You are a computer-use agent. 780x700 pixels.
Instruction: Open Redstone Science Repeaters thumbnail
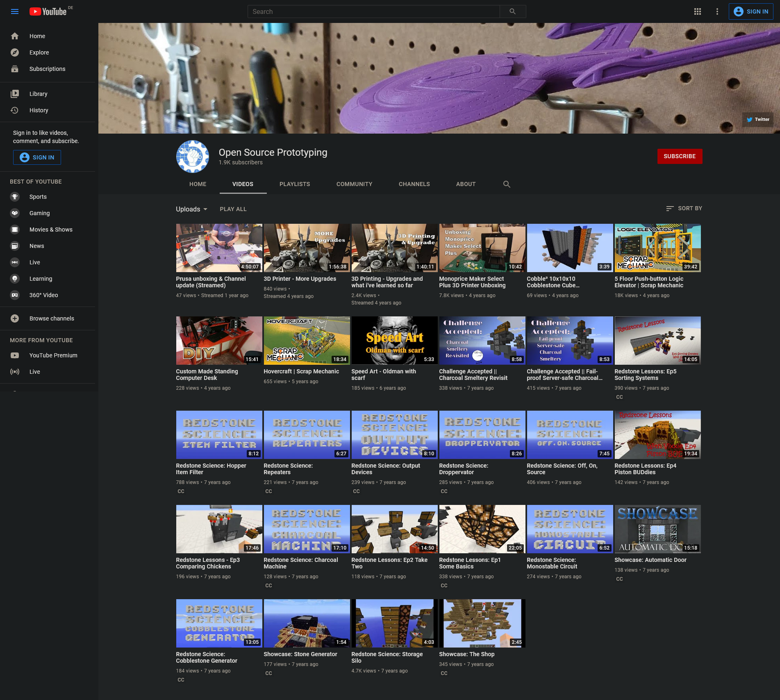(x=307, y=435)
